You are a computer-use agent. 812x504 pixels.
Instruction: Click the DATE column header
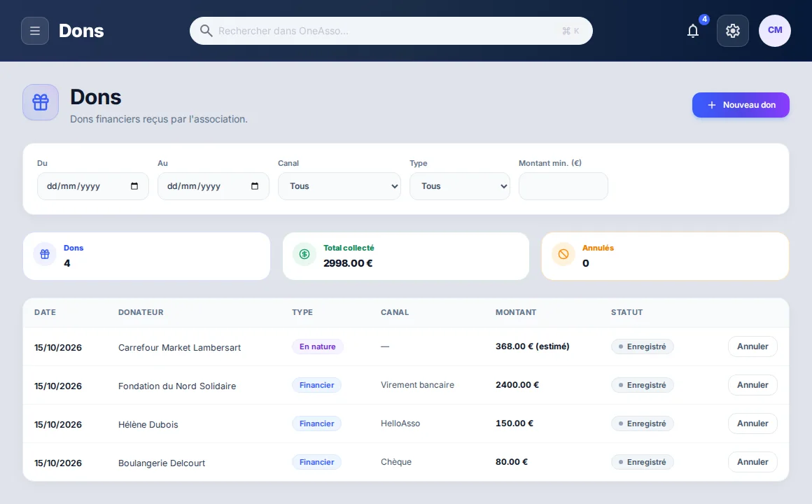pyautogui.click(x=45, y=312)
